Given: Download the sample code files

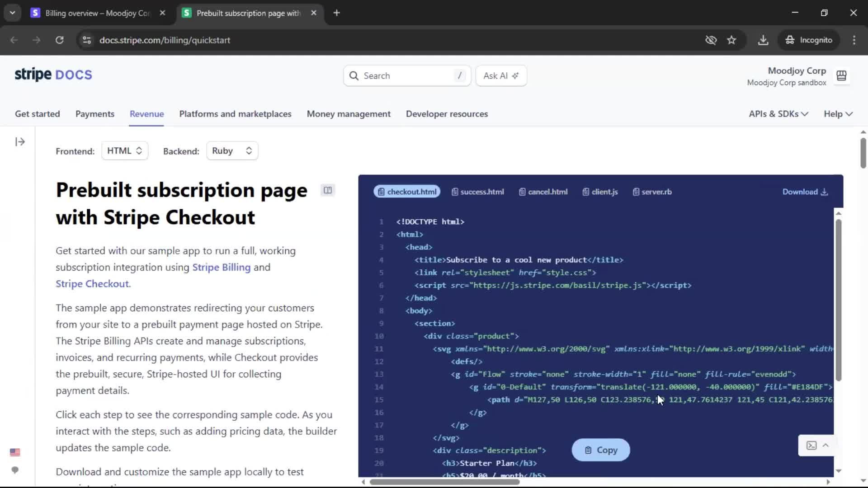Looking at the screenshot, I should click(x=805, y=192).
